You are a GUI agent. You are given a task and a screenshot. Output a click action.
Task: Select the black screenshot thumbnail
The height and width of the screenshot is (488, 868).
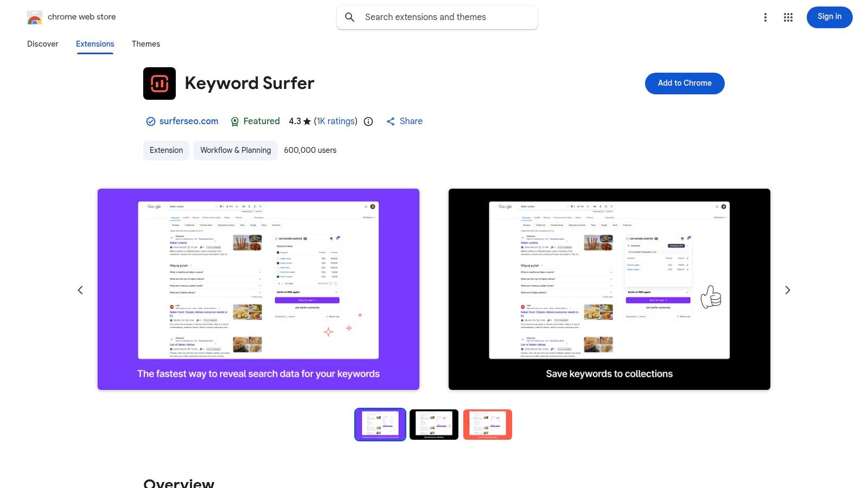(x=433, y=424)
